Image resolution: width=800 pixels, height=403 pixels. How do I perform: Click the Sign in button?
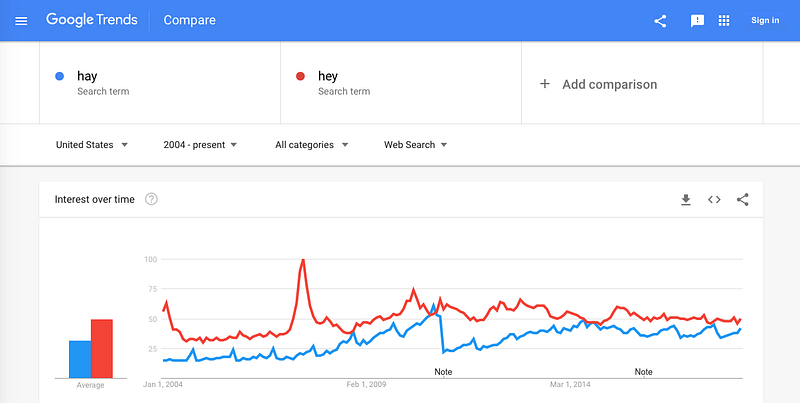[x=765, y=20]
